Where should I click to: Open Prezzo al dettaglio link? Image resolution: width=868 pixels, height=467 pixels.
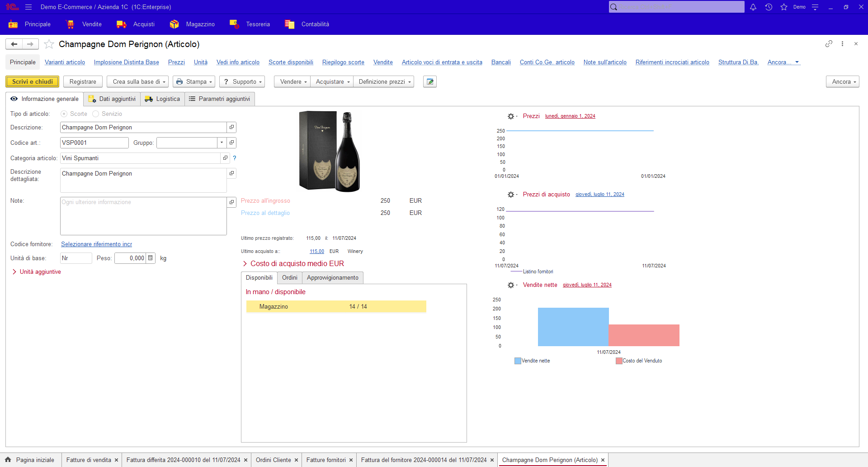pyautogui.click(x=265, y=213)
